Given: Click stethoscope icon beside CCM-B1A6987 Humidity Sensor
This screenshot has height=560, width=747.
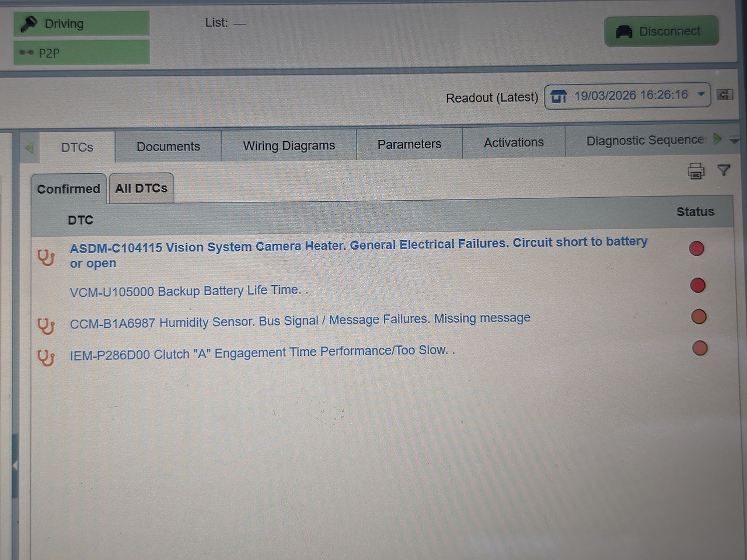Looking at the screenshot, I should click(x=46, y=325).
